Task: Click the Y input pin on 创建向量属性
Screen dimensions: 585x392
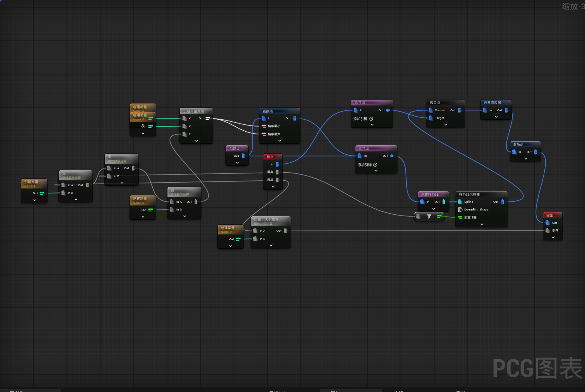Action: pos(184,126)
